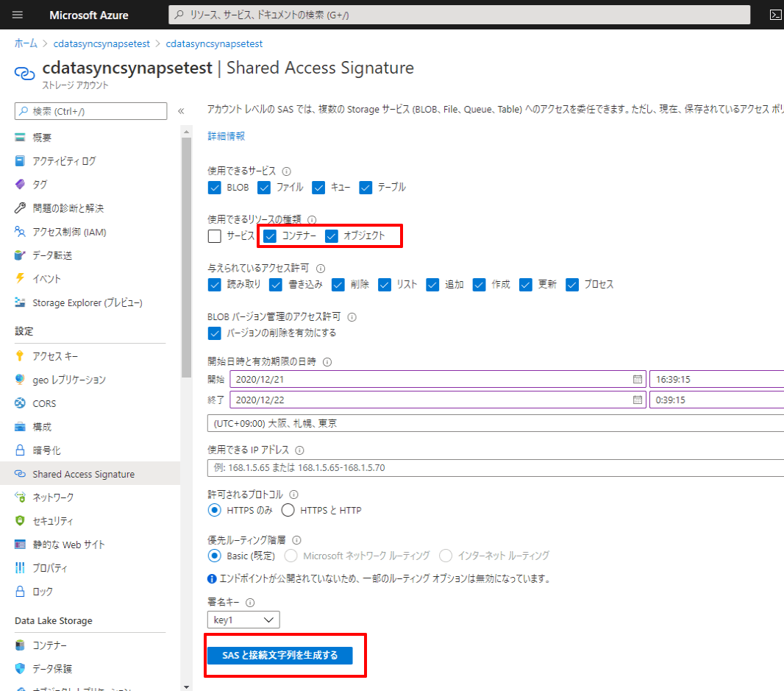Screen dimensions: 784x691
Task: Click the データ転送 icon
Action: click(x=20, y=255)
